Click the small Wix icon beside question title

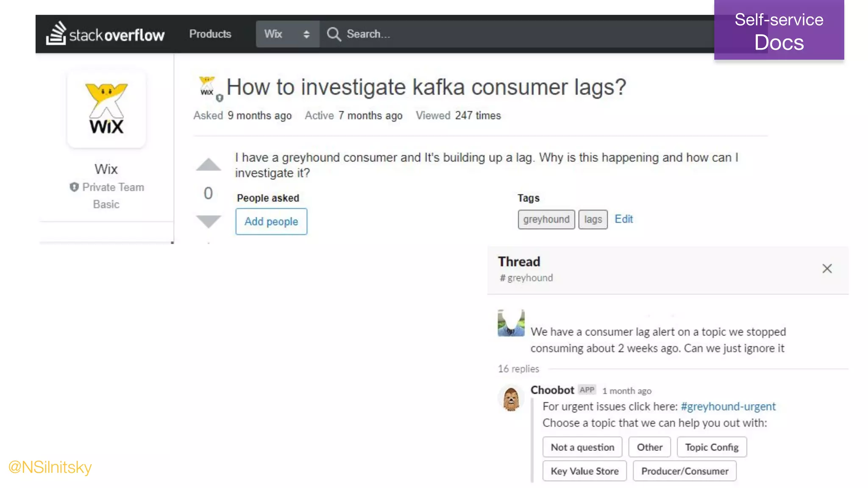(x=207, y=87)
